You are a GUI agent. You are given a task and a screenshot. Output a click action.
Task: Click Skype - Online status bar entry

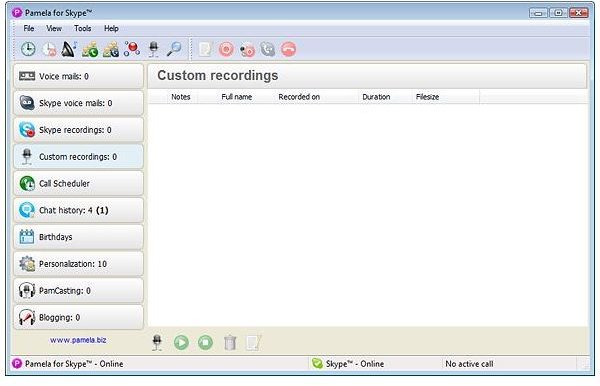[x=348, y=363]
